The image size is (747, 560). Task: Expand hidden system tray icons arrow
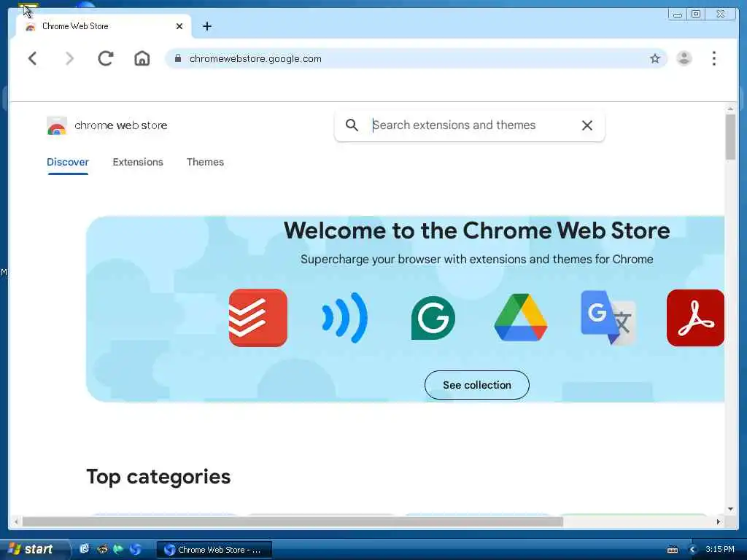[693, 550]
